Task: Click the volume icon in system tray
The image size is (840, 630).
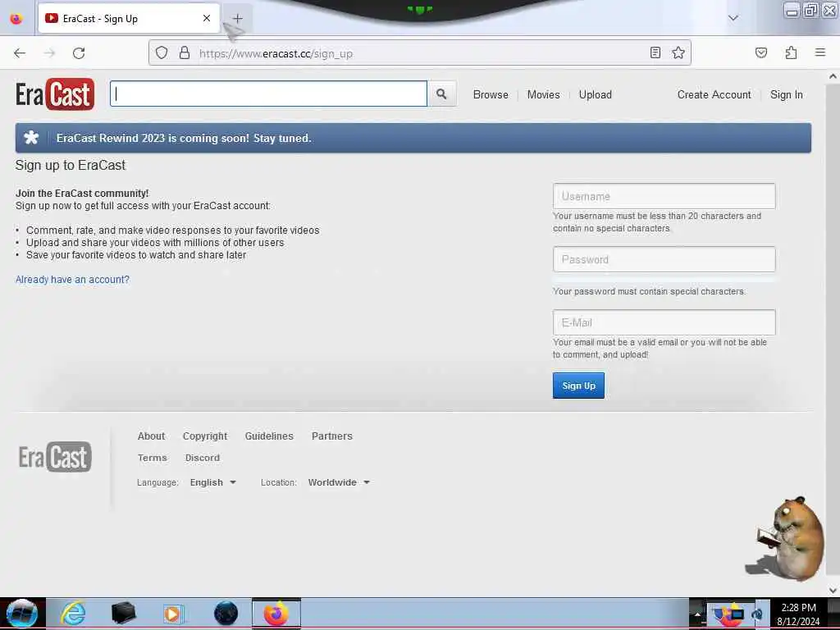Action: 757,614
